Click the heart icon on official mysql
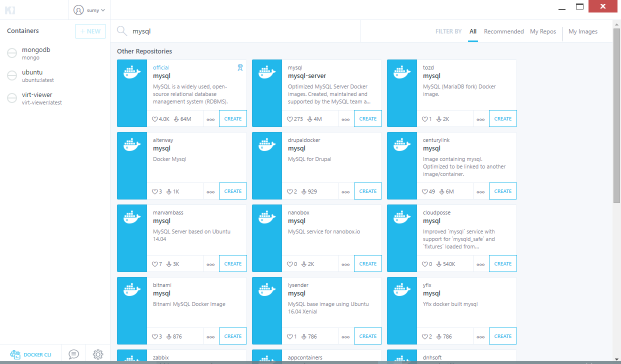 pyautogui.click(x=154, y=119)
